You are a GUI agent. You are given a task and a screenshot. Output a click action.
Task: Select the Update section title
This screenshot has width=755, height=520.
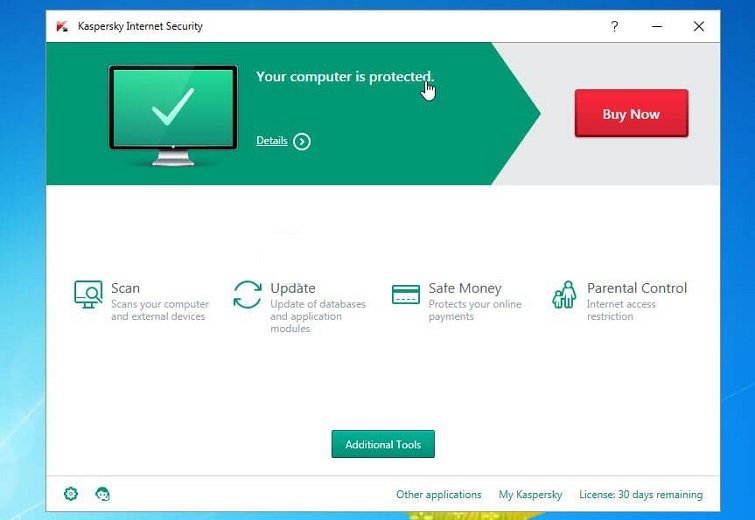point(292,288)
